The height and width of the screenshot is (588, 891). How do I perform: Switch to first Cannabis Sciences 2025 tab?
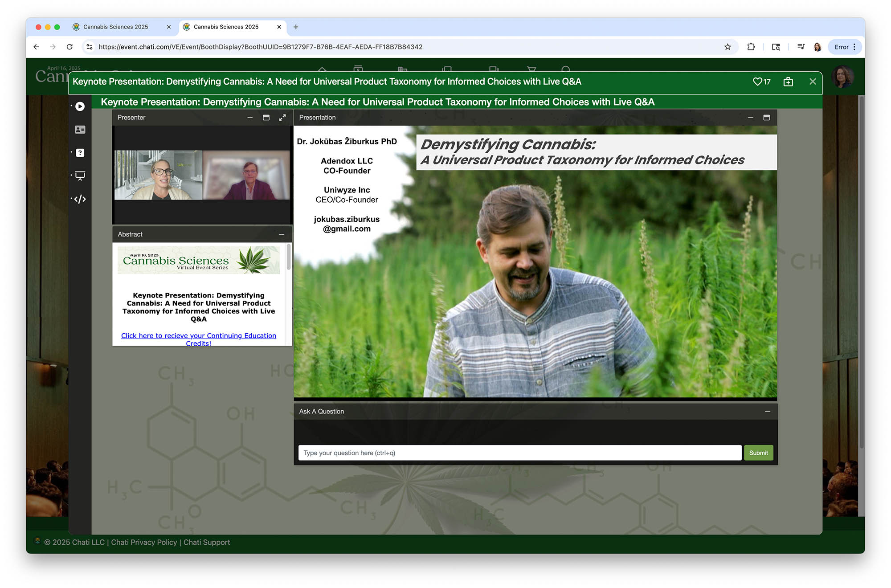(116, 27)
